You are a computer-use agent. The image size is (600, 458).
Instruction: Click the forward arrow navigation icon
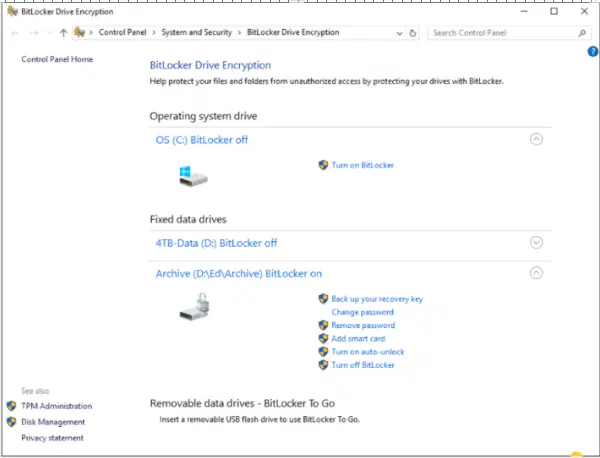pos(34,33)
